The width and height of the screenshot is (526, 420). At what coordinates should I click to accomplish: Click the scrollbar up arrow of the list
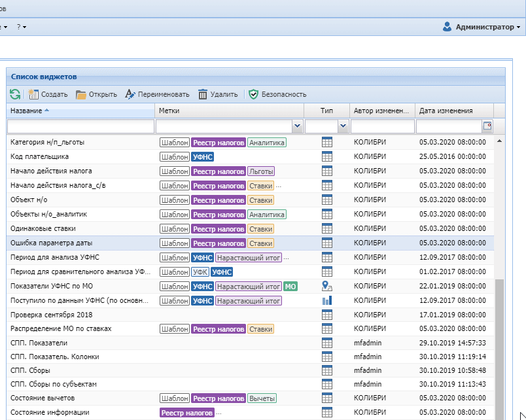(499, 141)
